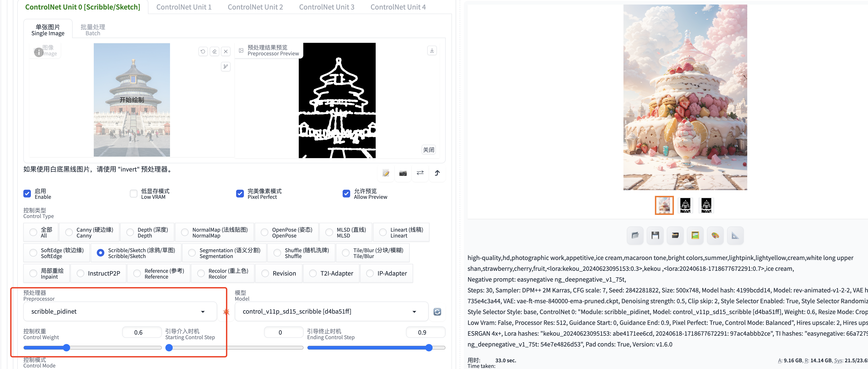Open webcam with camera icon
868x369 pixels.
click(x=403, y=173)
